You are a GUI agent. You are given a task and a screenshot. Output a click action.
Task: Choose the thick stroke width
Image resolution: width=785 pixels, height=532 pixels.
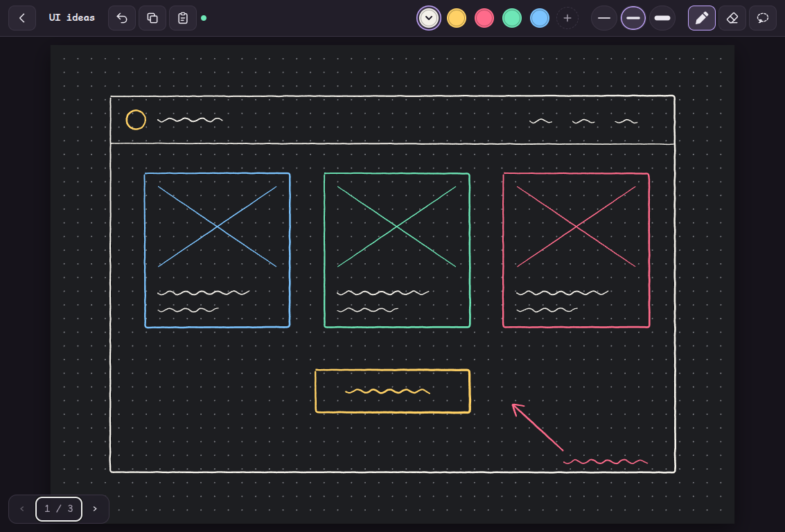point(662,18)
